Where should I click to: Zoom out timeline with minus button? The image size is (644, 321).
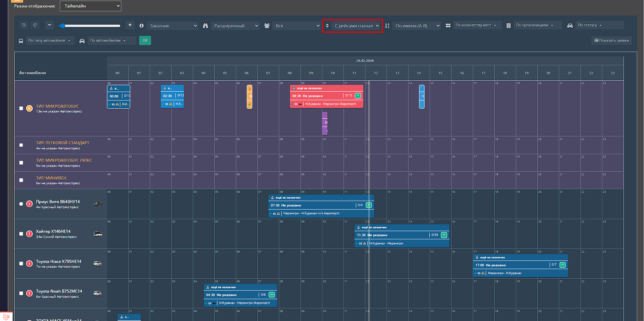click(50, 25)
